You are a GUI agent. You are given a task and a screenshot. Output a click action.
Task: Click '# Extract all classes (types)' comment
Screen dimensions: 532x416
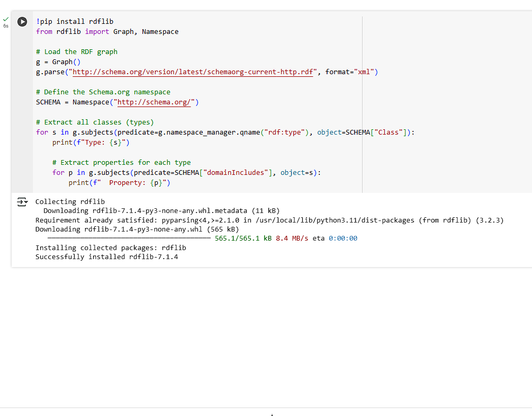[95, 122]
